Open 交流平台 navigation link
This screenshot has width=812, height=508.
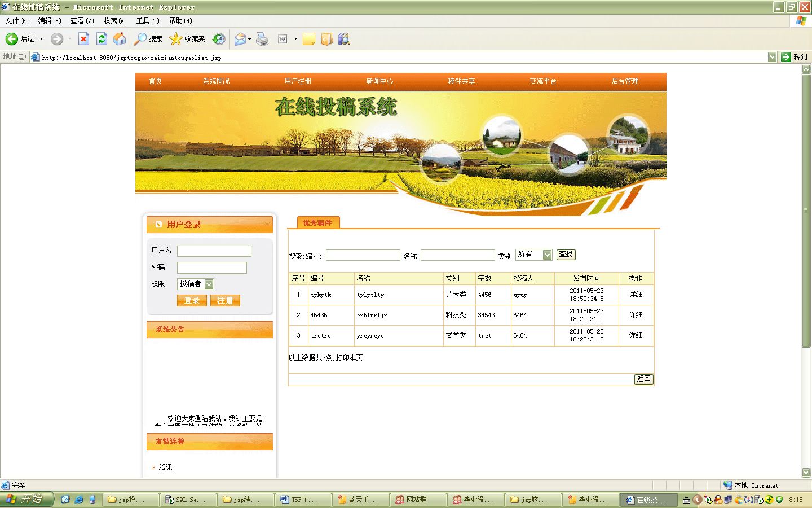543,81
